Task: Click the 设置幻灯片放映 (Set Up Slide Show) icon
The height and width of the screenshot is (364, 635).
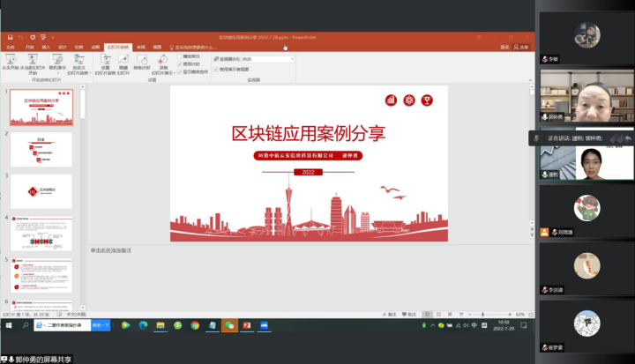Action: tap(105, 61)
